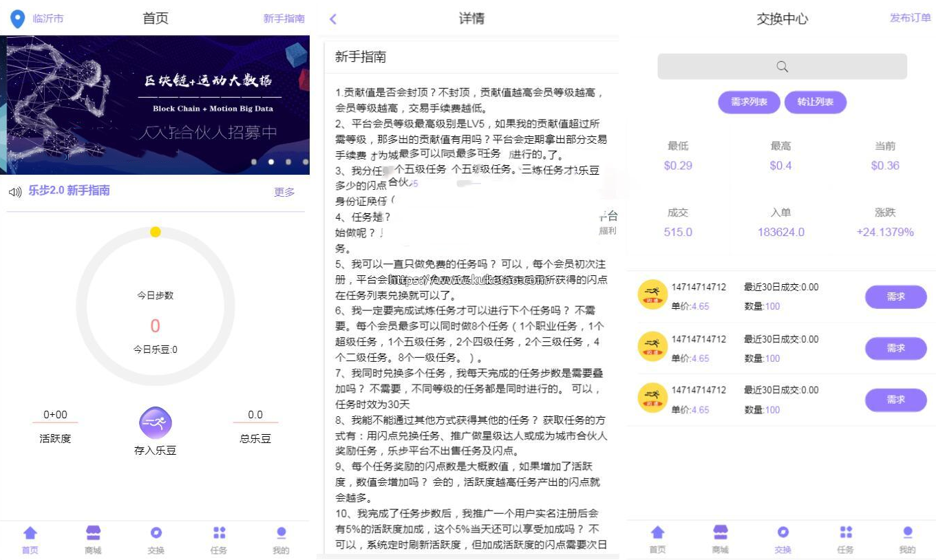This screenshot has height=560, width=936.
Task: Open 任务 in the 首页 screen's bottom bar
Action: (219, 540)
